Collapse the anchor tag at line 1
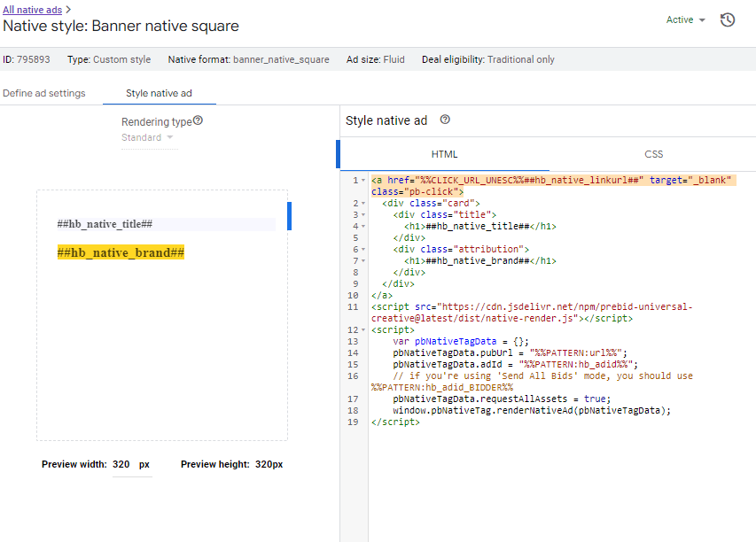 click(364, 181)
